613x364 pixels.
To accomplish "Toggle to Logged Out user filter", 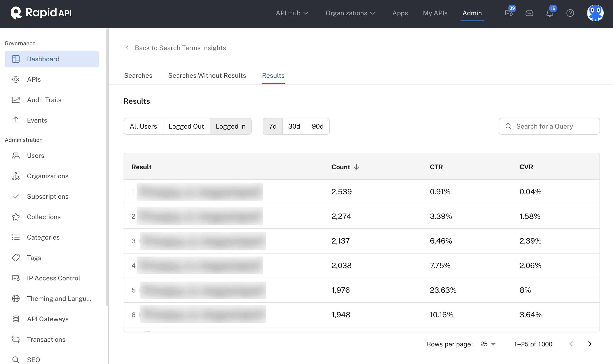I will (x=186, y=126).
